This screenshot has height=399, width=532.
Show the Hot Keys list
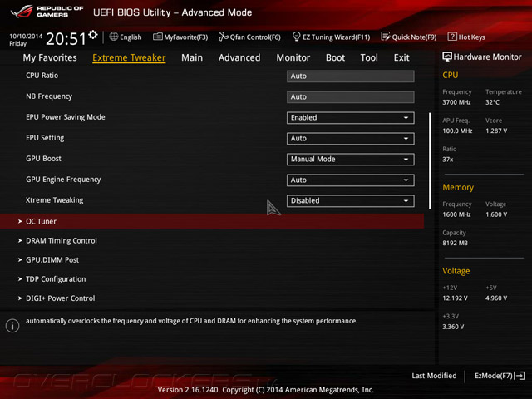tap(466, 37)
